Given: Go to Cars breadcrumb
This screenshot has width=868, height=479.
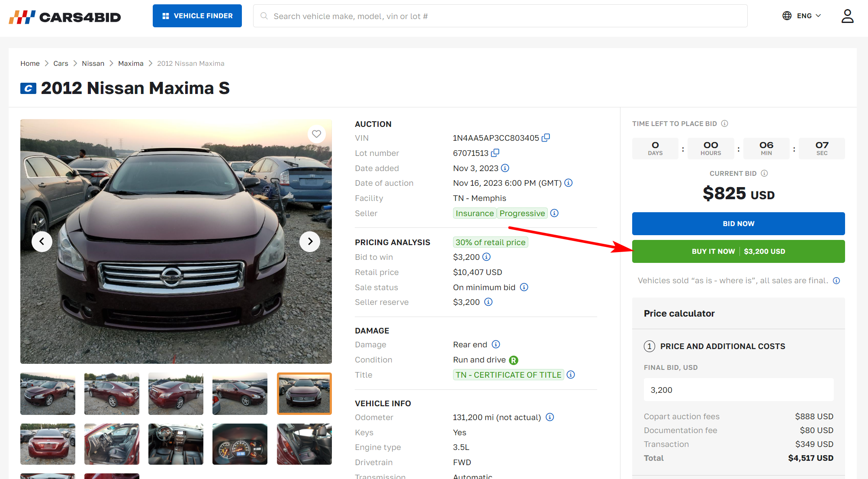Looking at the screenshot, I should click(x=61, y=63).
